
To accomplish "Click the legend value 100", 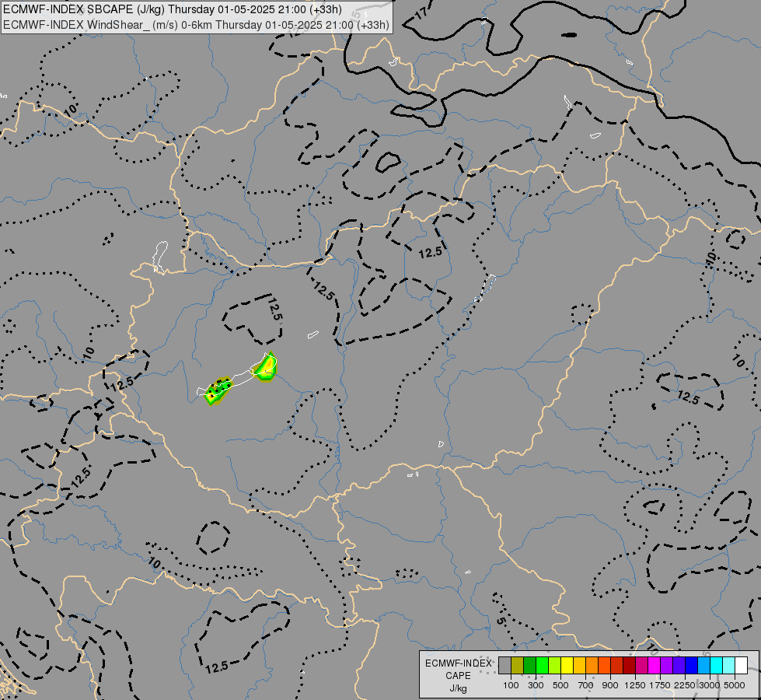I will (511, 685).
